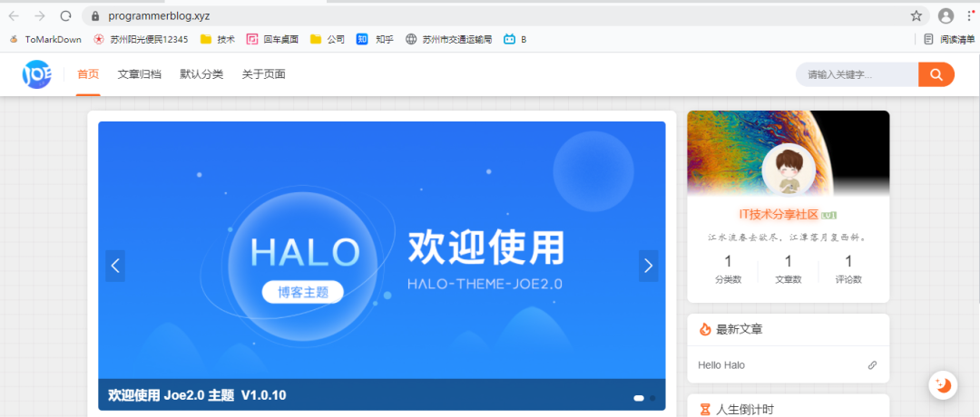This screenshot has width=980, height=417.
Task: Click hourglass icon beside 人生倒计时
Action: [705, 410]
